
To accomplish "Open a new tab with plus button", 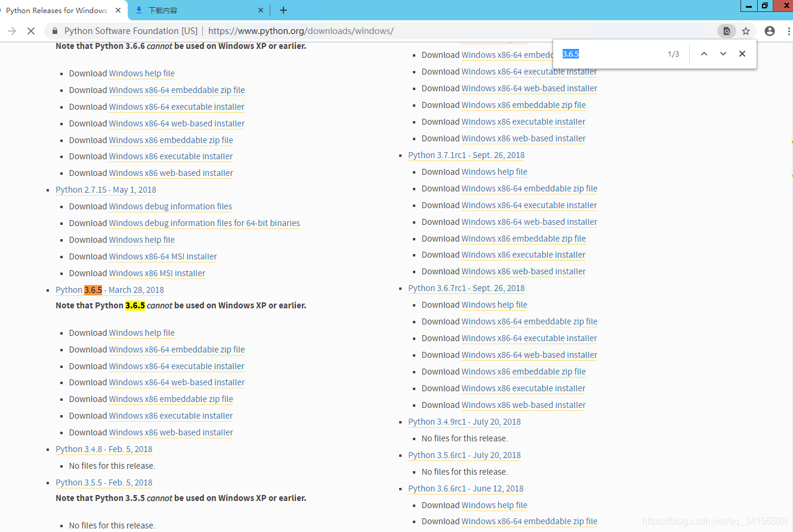I will (283, 10).
